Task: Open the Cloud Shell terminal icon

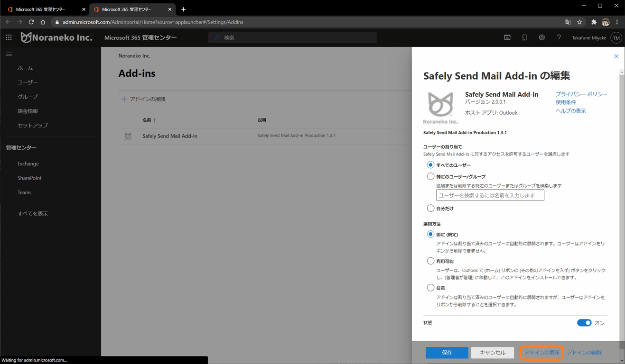Action: 507,37
